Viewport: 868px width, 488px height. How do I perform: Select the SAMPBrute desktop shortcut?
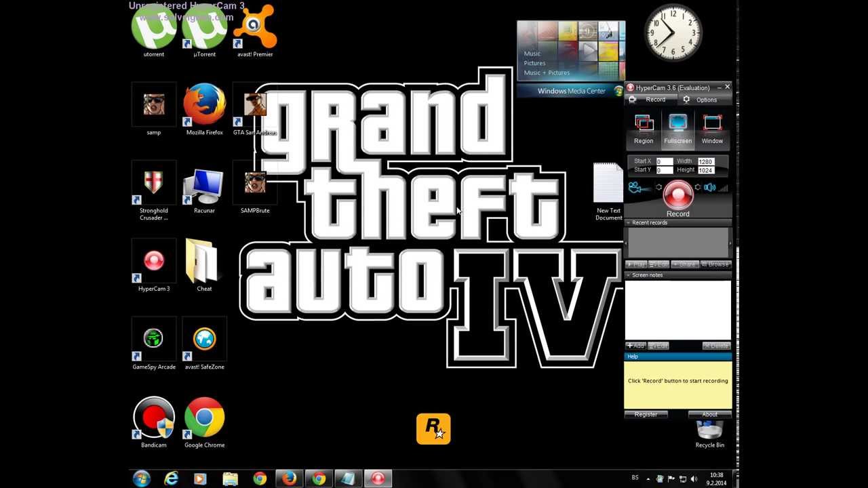[255, 187]
